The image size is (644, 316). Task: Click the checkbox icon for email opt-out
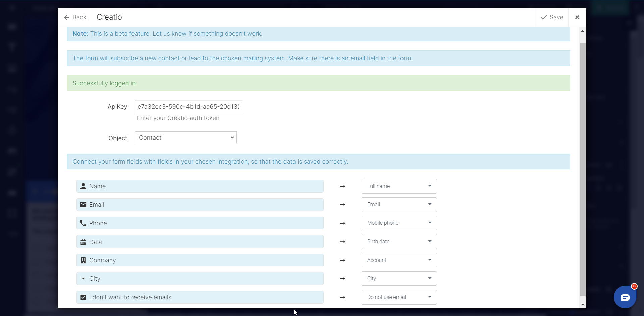coord(83,297)
